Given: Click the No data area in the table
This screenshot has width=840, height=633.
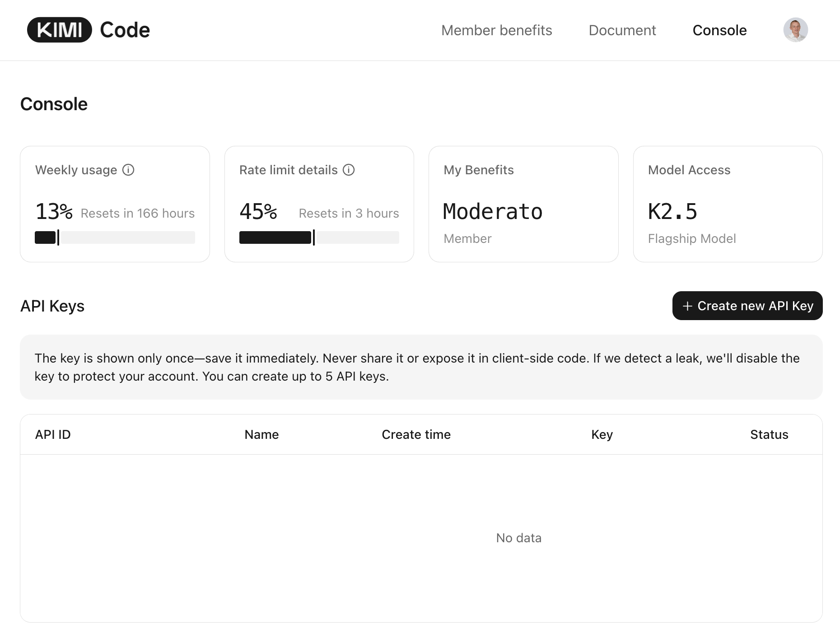Looking at the screenshot, I should [x=518, y=538].
